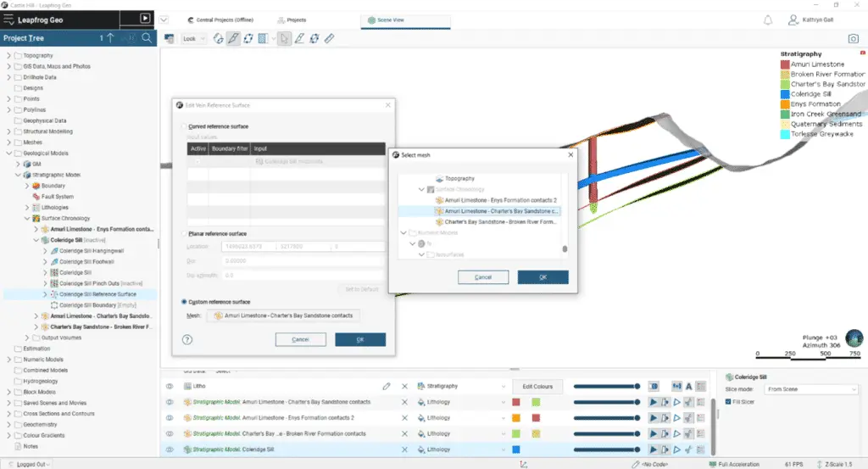The height and width of the screenshot is (469, 868).
Task: Collapse Surface Chronology in Select mesh dialog
Action: point(421,189)
